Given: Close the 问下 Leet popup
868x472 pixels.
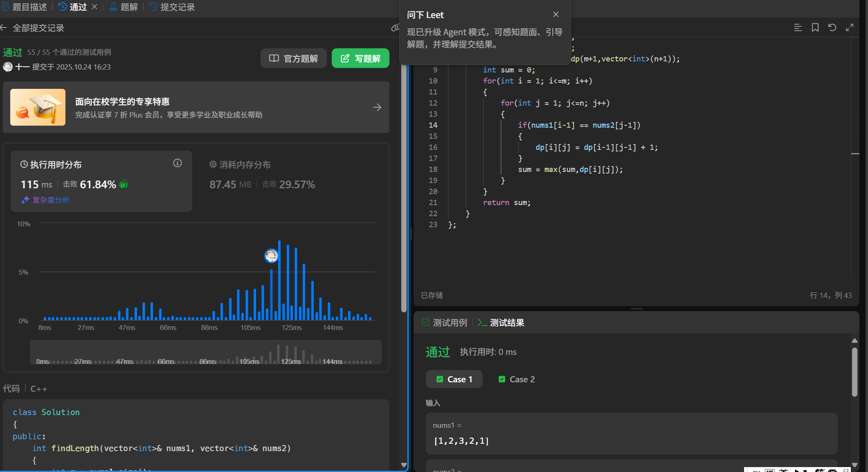Looking at the screenshot, I should (x=555, y=14).
